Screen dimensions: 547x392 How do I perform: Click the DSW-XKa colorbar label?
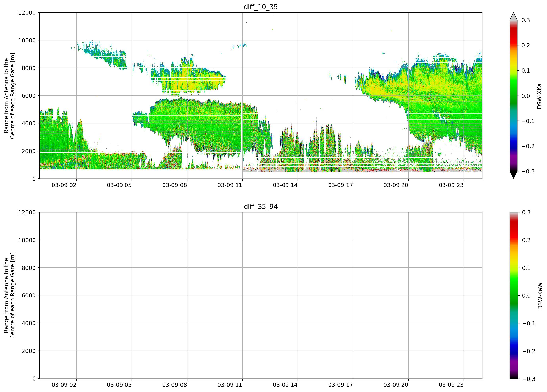[539, 96]
